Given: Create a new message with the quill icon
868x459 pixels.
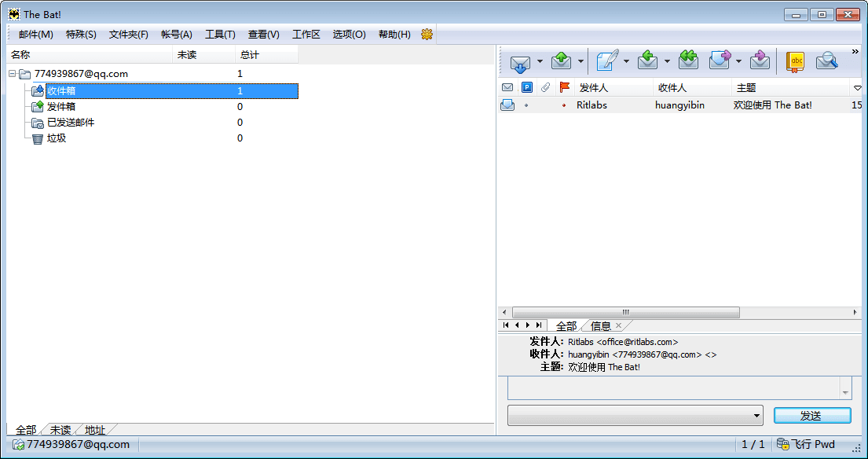Looking at the screenshot, I should coord(606,61).
